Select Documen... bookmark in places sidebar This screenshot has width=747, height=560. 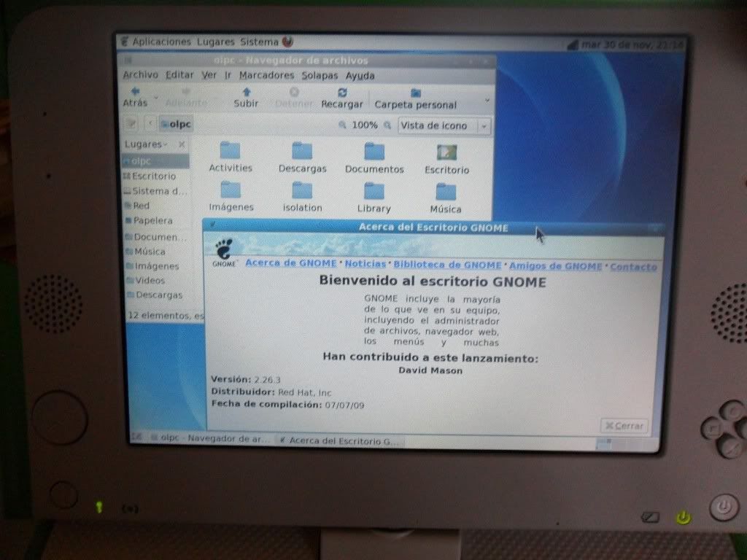[x=155, y=237]
